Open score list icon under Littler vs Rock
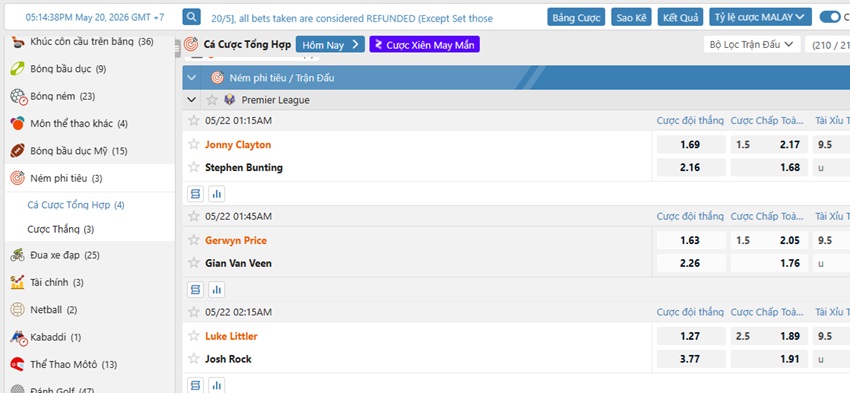The height and width of the screenshot is (393, 850). click(x=196, y=385)
